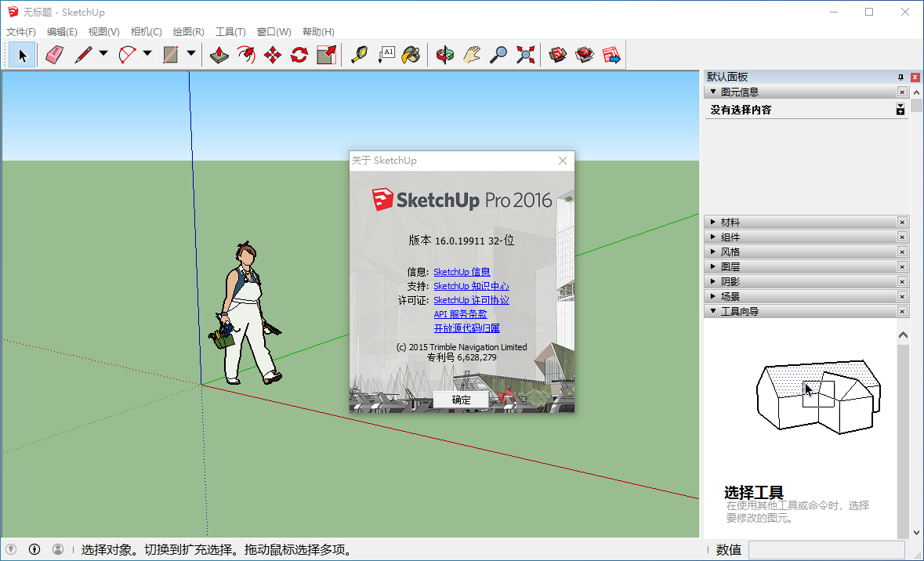Close the 工具向导 panel with its X
Viewport: 924px width, 561px height.
click(x=902, y=311)
